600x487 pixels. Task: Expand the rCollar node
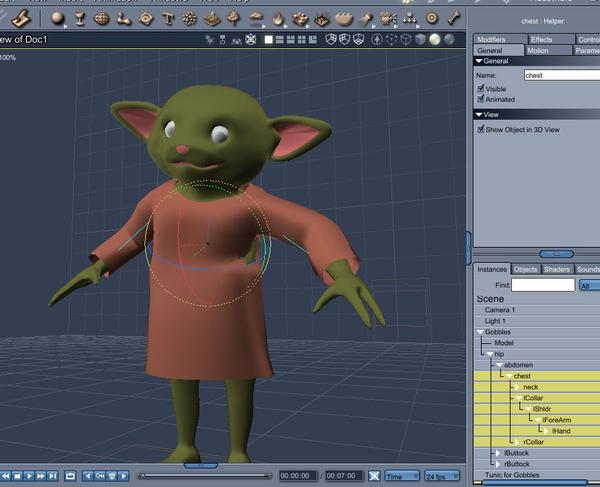(517, 442)
